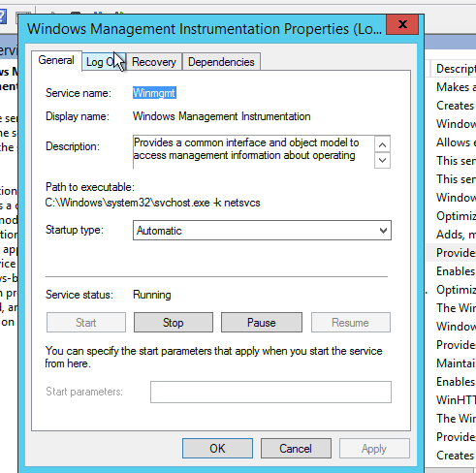The width and height of the screenshot is (476, 473).
Task: Select 'Maintai' row in Services list
Action: coord(456,363)
